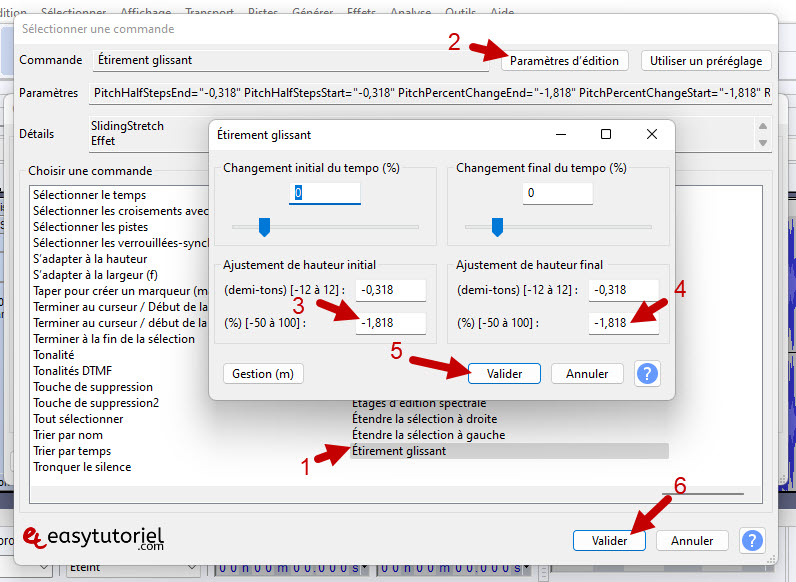Image resolution: width=796 pixels, height=582 pixels.
Task: Edit initial pitch percent field
Action: tap(390, 323)
